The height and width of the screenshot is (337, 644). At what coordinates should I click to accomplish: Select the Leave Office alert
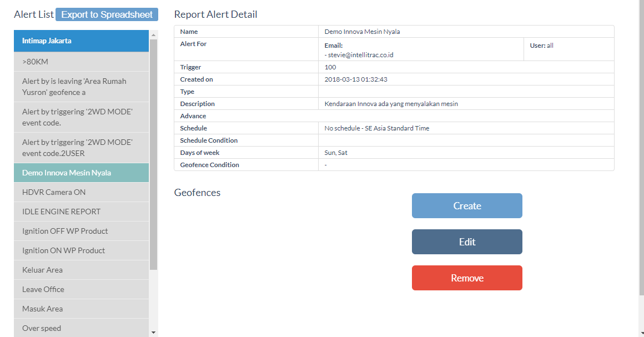(x=81, y=289)
